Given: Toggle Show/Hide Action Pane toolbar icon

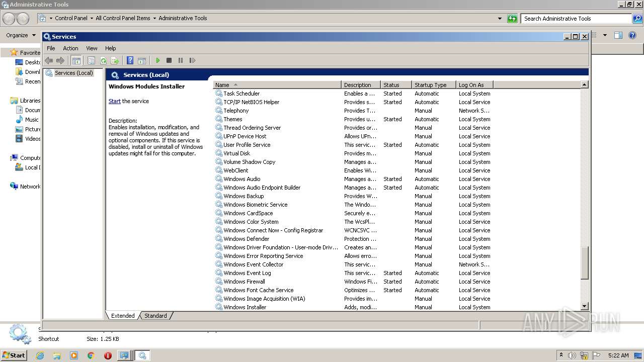Looking at the screenshot, I should [142, 60].
